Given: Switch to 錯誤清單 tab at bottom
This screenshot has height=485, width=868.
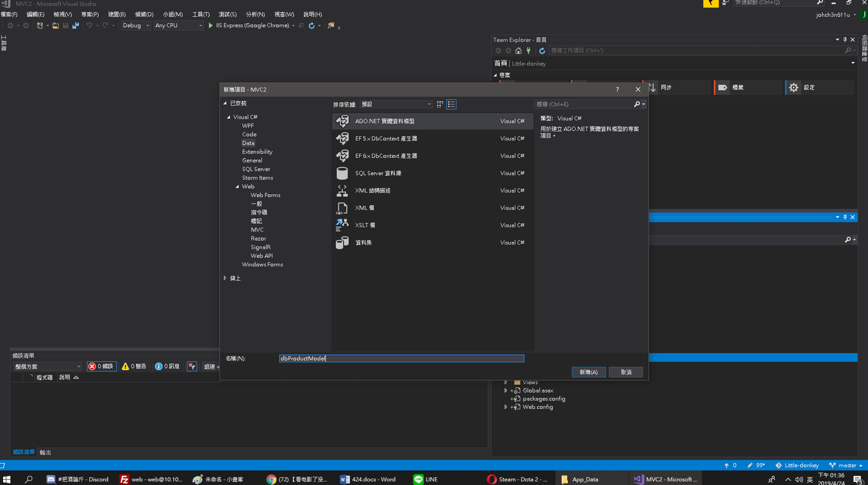Looking at the screenshot, I should point(24,452).
